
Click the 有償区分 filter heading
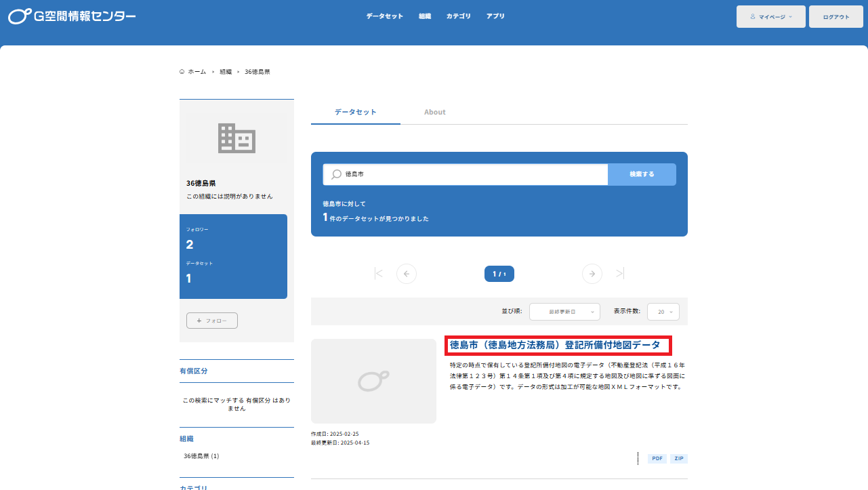194,371
